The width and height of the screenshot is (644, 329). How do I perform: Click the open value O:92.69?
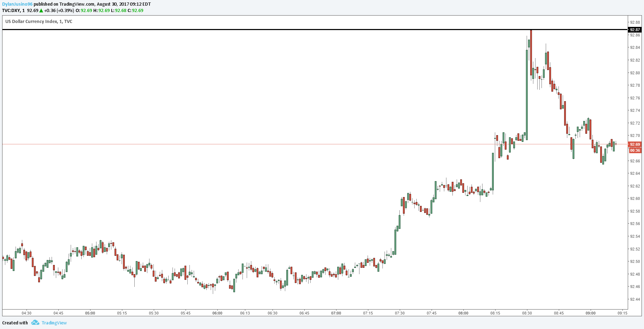(84, 11)
